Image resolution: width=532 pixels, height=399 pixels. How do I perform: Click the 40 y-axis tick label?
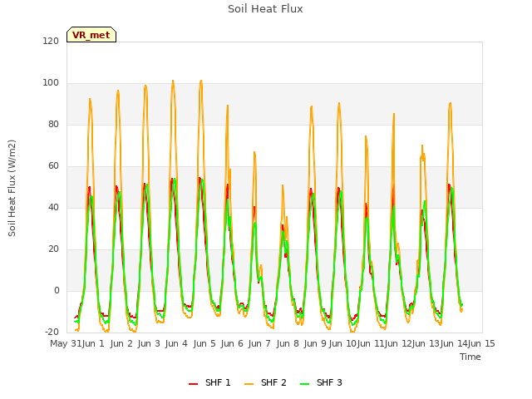pyautogui.click(x=53, y=207)
